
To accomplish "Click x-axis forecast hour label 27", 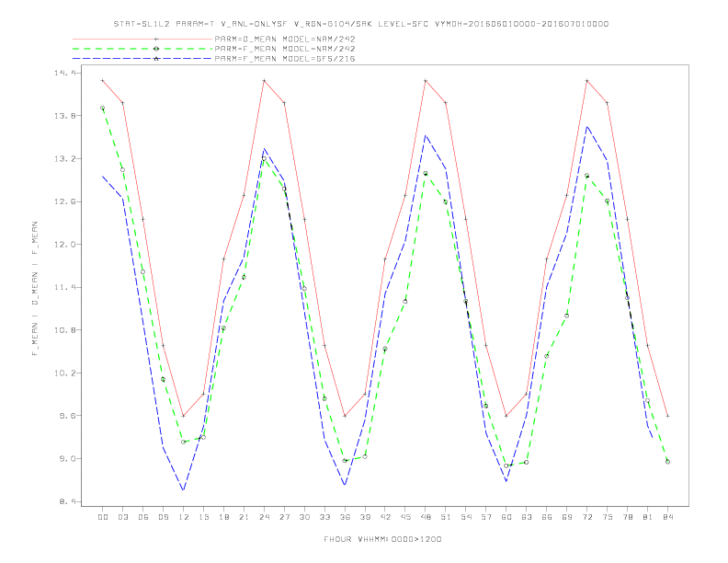I will tap(284, 517).
